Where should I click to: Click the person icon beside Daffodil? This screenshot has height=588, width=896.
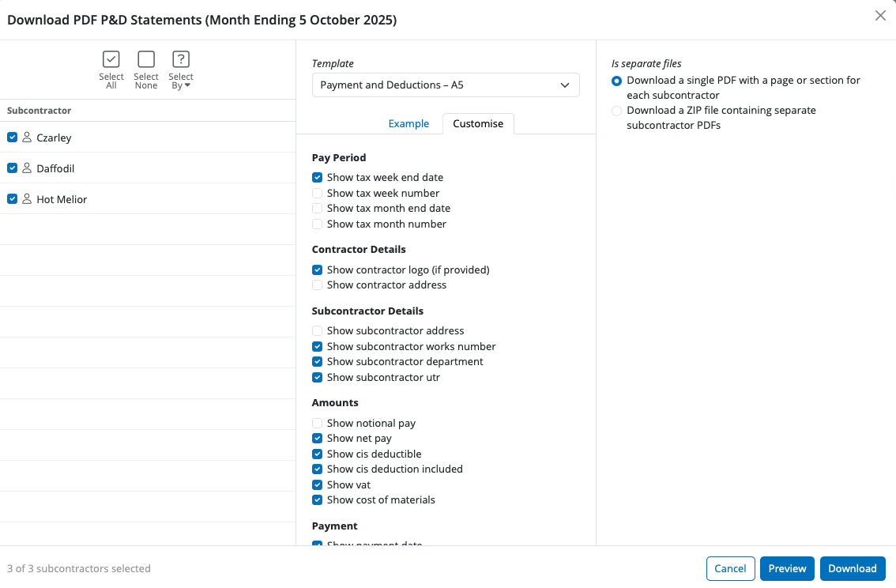coord(27,168)
